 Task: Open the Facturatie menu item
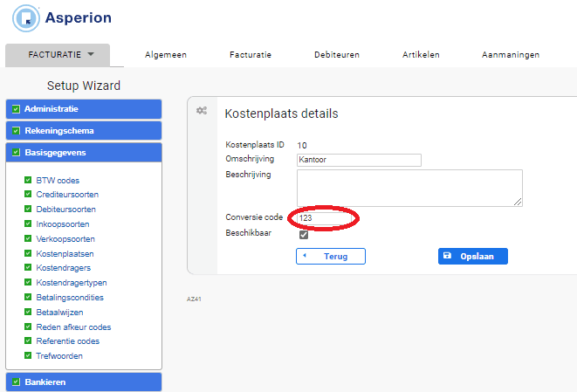[251, 55]
